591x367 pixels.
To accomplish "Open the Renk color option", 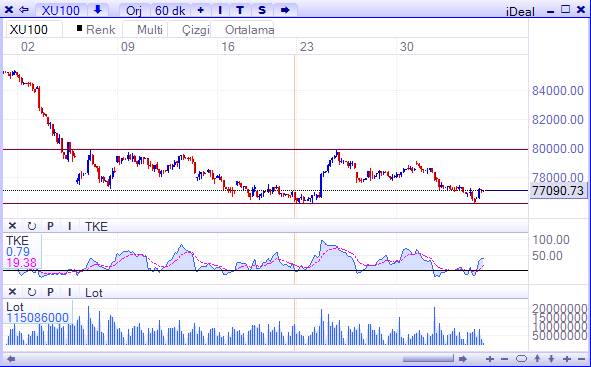I will pos(100,30).
